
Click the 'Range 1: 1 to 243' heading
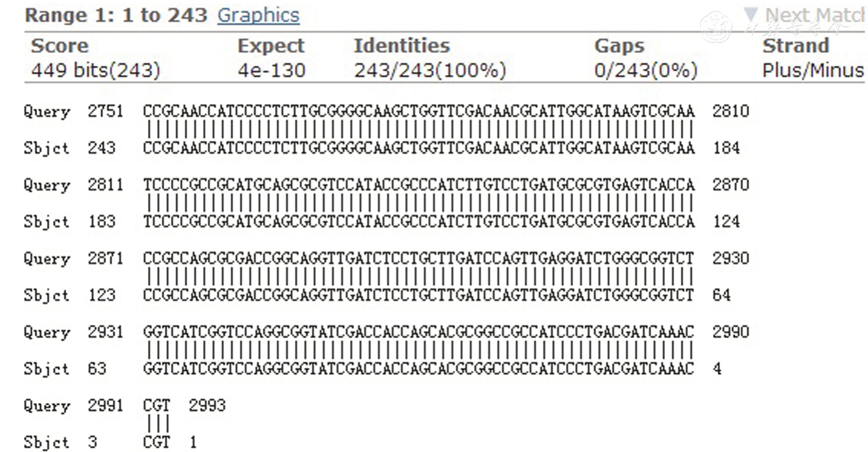pos(116,15)
